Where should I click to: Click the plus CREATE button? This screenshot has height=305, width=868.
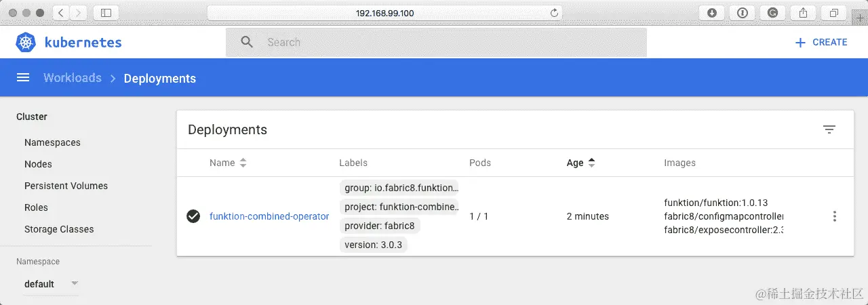[821, 42]
